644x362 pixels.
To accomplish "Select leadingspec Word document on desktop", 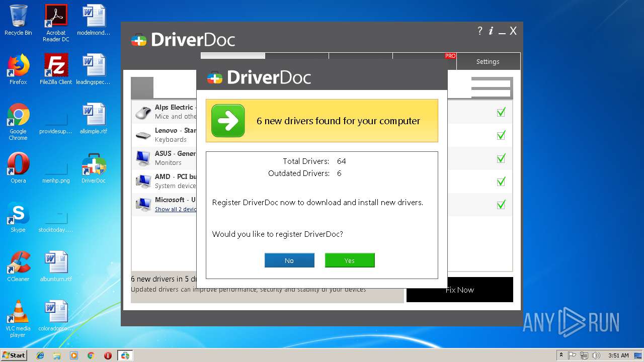I will coord(94,69).
